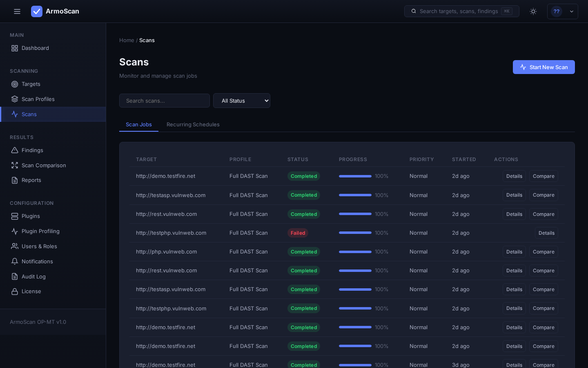588x368 pixels.
Task: Click Completed badge for php.vulnweb.com
Action: (x=304, y=252)
